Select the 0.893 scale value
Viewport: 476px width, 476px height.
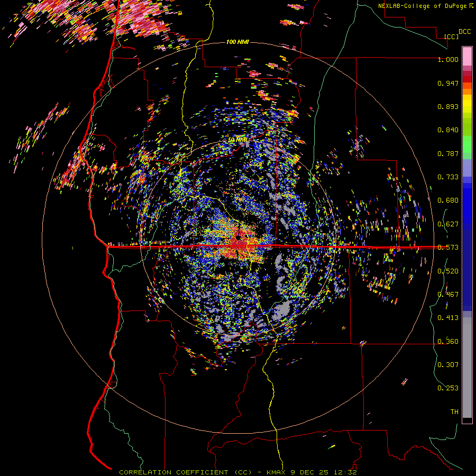coord(448,106)
